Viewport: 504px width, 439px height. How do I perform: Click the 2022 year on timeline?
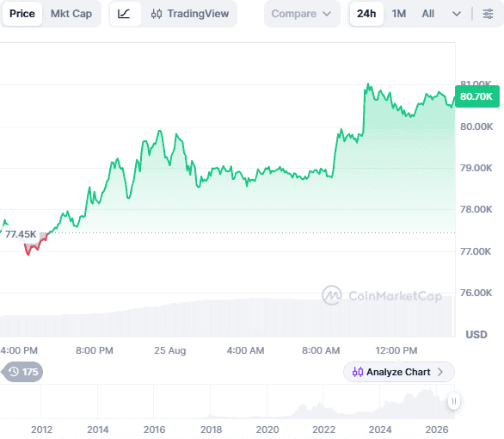point(324,430)
